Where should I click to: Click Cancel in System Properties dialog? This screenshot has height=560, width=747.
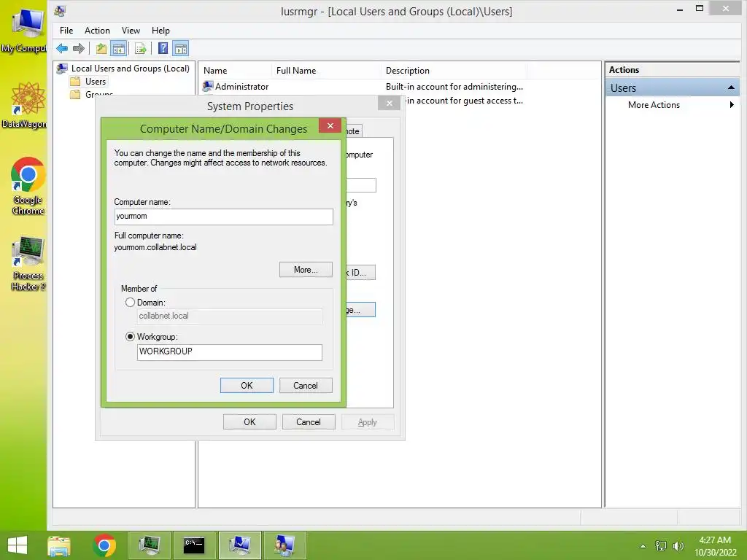pyautogui.click(x=309, y=422)
